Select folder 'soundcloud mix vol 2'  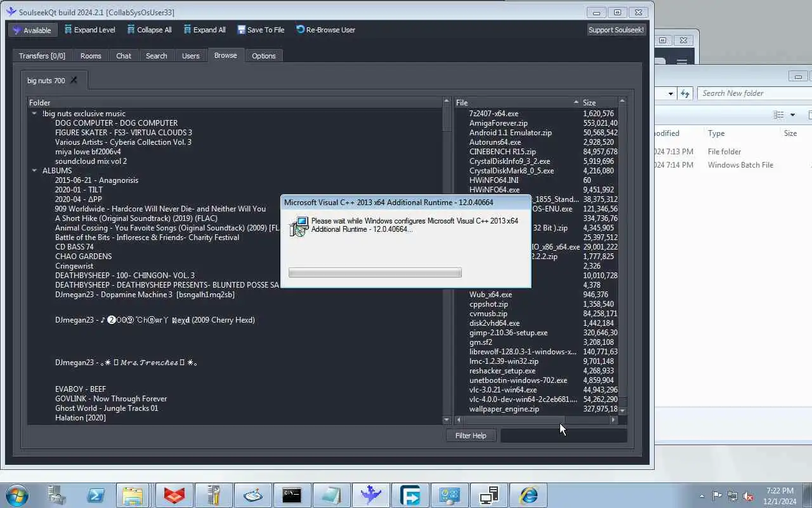[91, 161]
